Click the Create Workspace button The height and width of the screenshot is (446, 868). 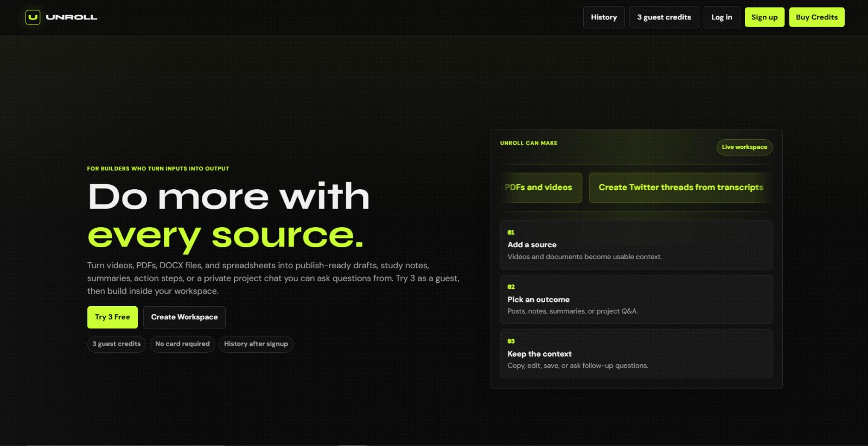(184, 317)
